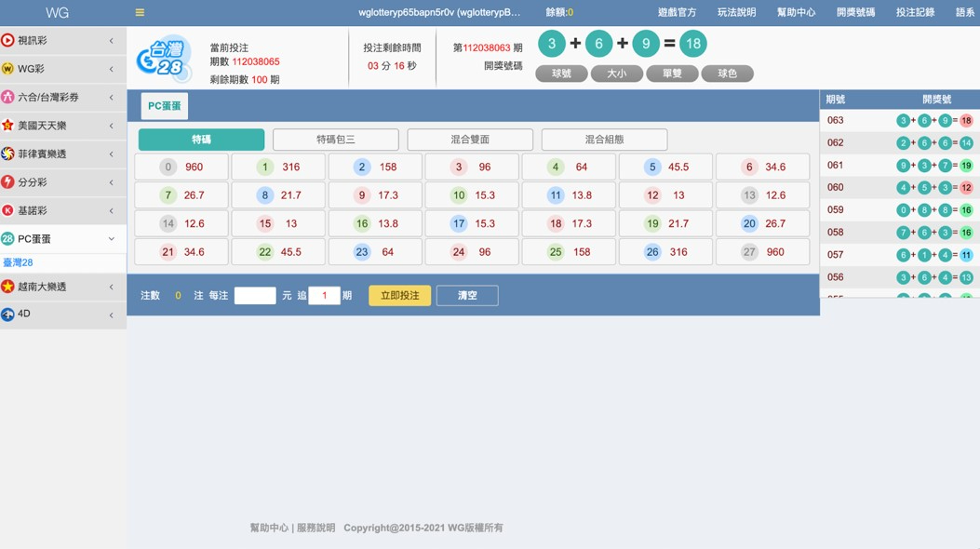The width and height of the screenshot is (980, 549).
Task: Toggle bet number 27 cell
Action: (x=762, y=252)
